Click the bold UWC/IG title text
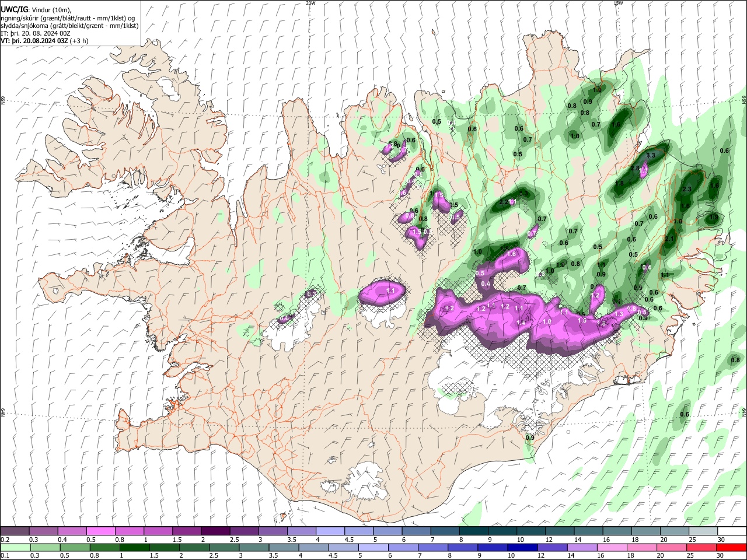Image resolution: width=747 pixels, height=560 pixels. pyautogui.click(x=15, y=10)
